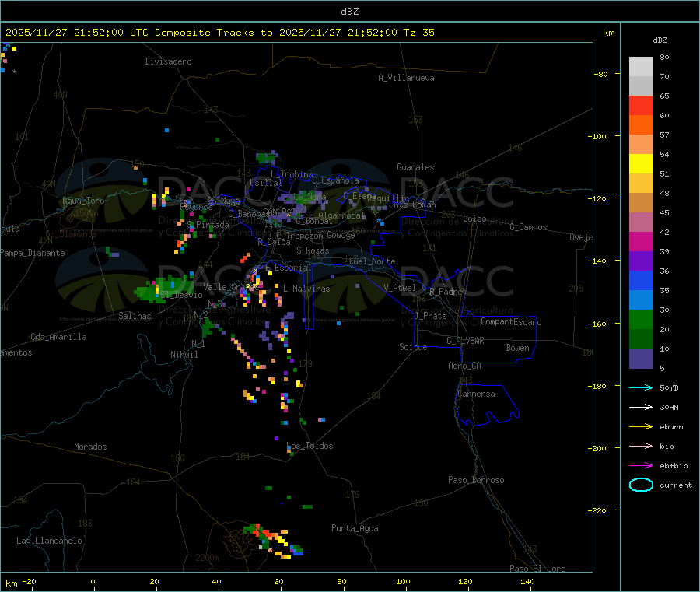Click the Agua_Toro map label

point(83,201)
